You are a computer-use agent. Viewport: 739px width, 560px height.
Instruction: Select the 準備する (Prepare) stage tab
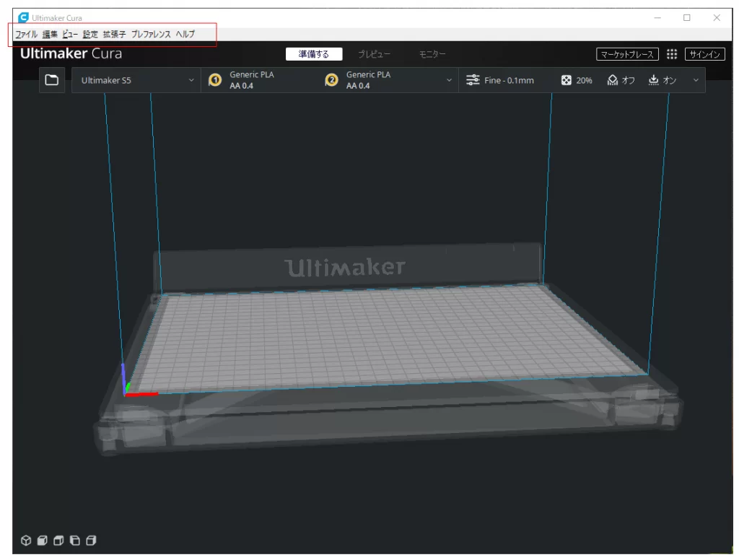[314, 54]
